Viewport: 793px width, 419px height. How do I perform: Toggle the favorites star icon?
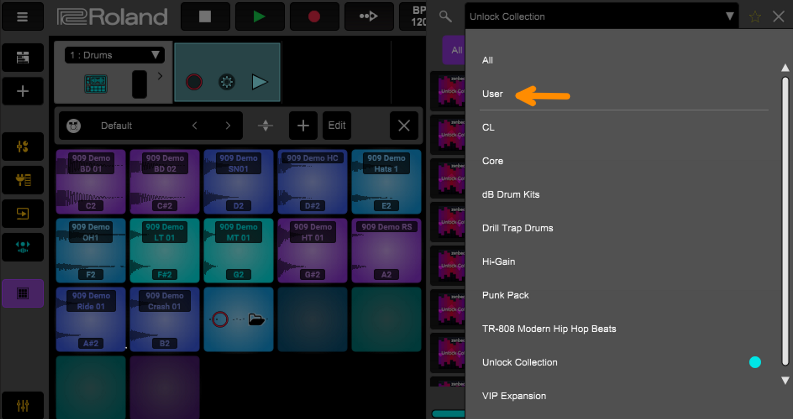click(755, 17)
